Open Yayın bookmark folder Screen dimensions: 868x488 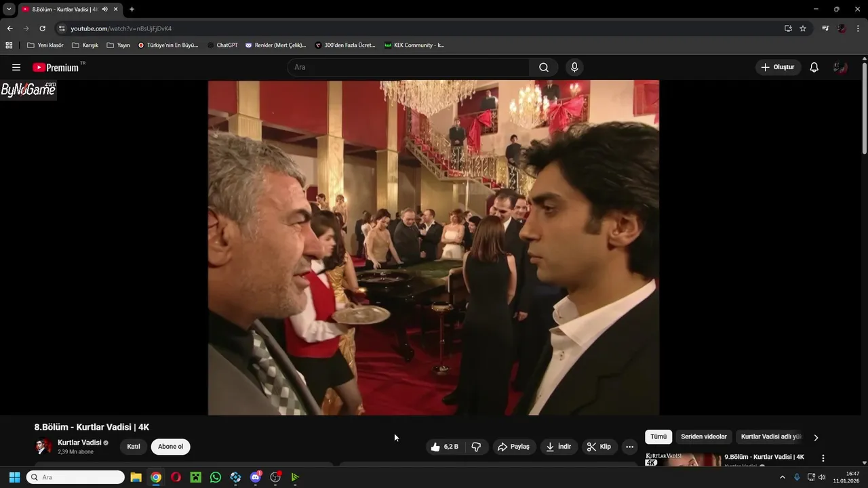click(119, 45)
